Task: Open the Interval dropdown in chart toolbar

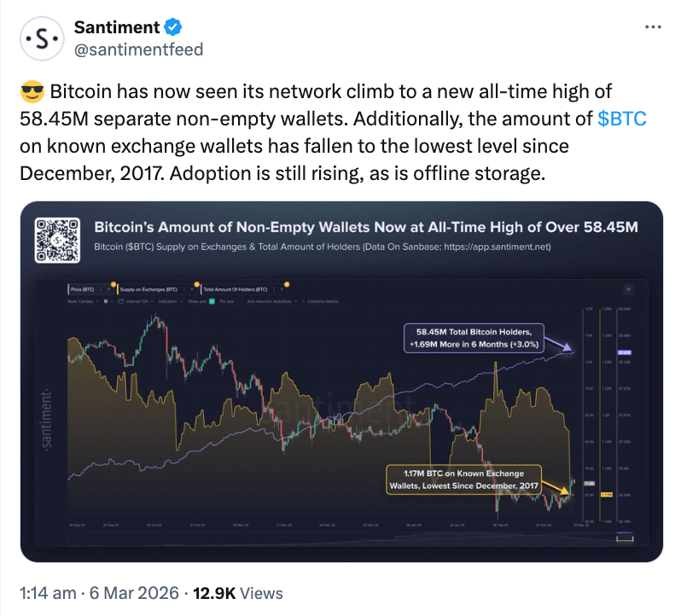Action: (135, 301)
